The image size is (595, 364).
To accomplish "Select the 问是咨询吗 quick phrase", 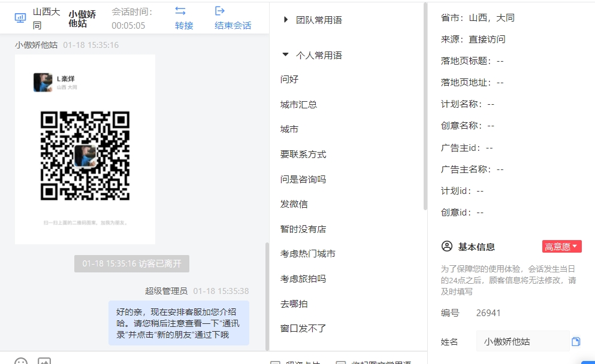I will pyautogui.click(x=303, y=179).
